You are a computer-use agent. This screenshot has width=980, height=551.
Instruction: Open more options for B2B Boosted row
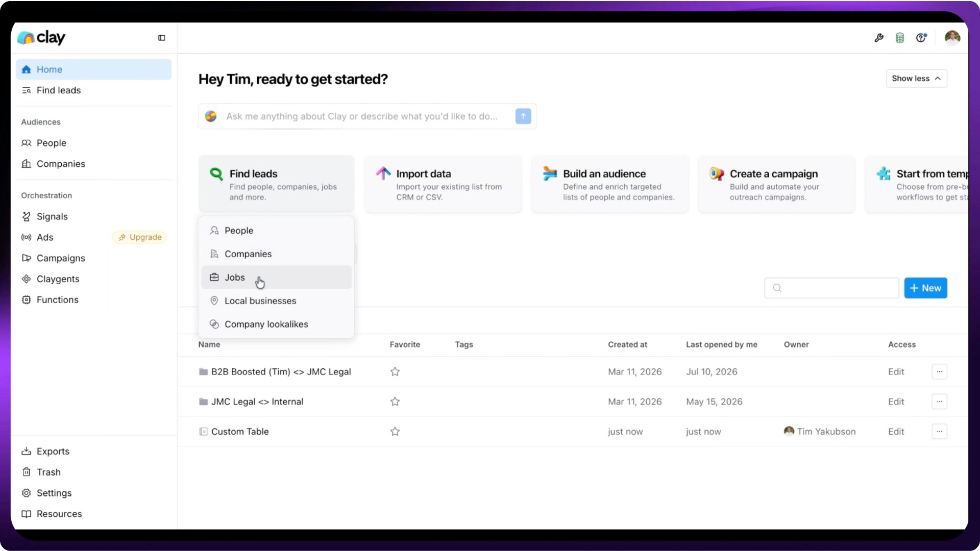(939, 371)
